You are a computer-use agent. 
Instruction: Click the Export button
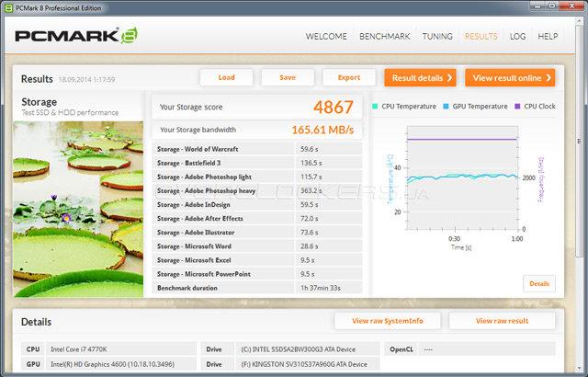tap(349, 77)
